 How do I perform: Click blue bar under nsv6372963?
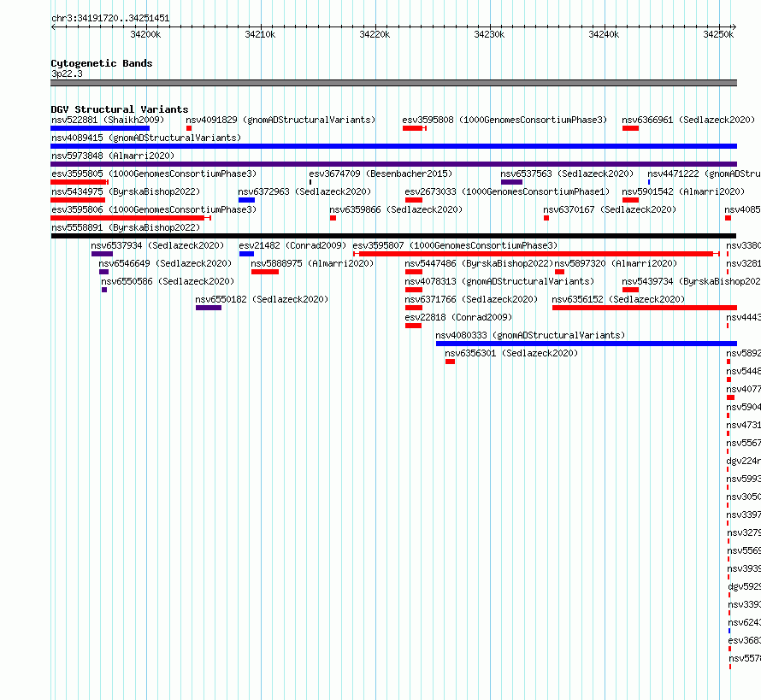(x=246, y=200)
